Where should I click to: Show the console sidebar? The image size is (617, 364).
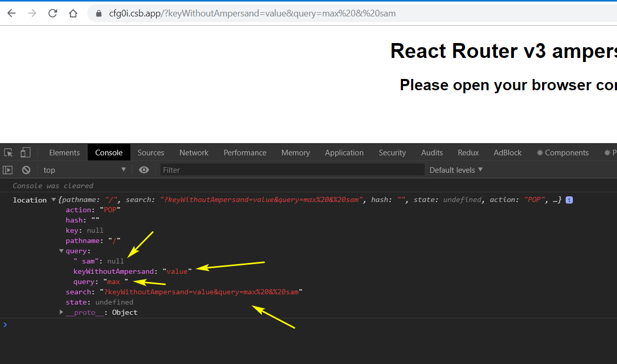click(x=7, y=170)
